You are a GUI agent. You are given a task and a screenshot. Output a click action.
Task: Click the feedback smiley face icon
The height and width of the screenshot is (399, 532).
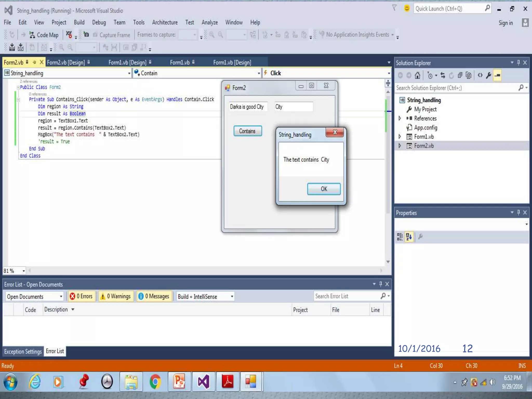[407, 8]
